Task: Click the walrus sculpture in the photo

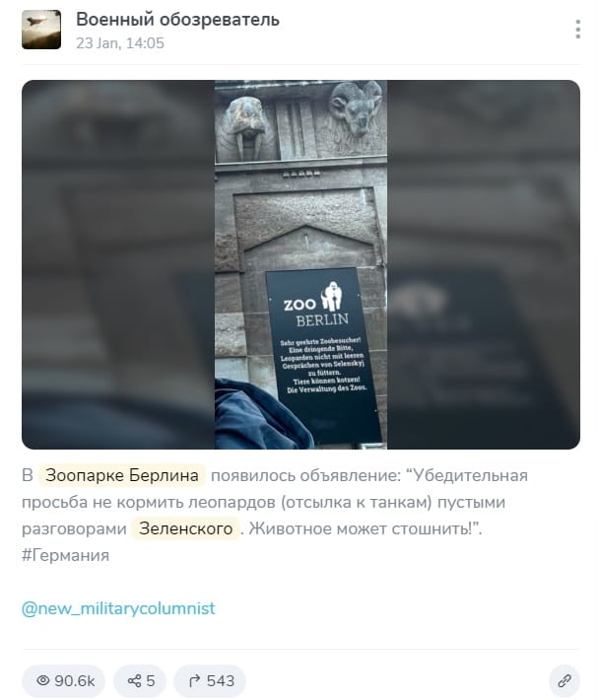Action: point(243,127)
